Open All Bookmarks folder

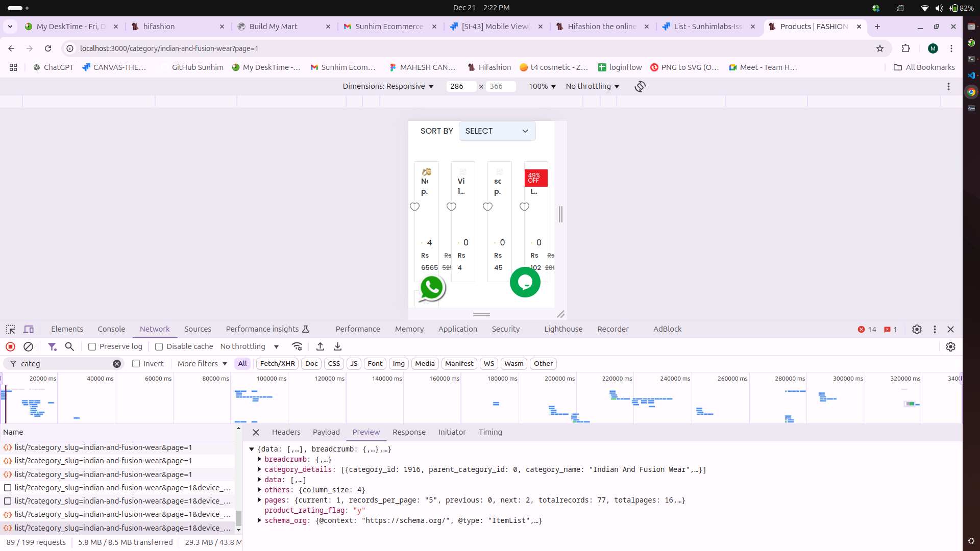pos(924,67)
